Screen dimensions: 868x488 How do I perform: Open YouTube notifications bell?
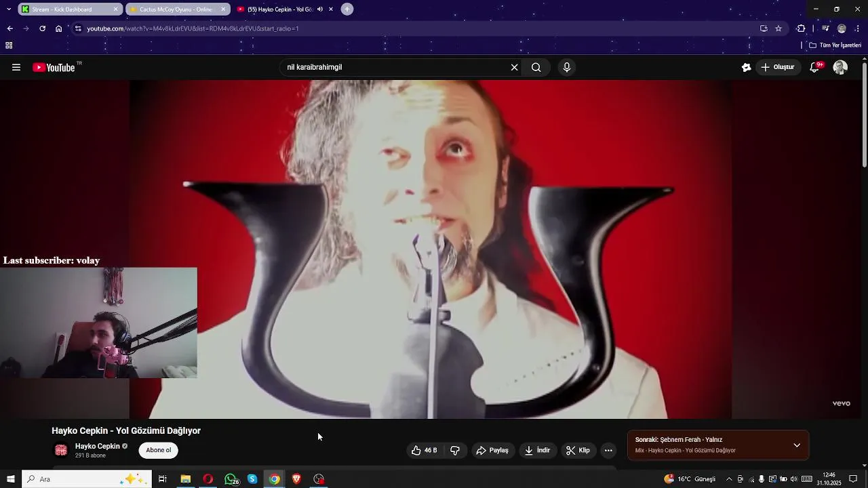click(x=815, y=67)
